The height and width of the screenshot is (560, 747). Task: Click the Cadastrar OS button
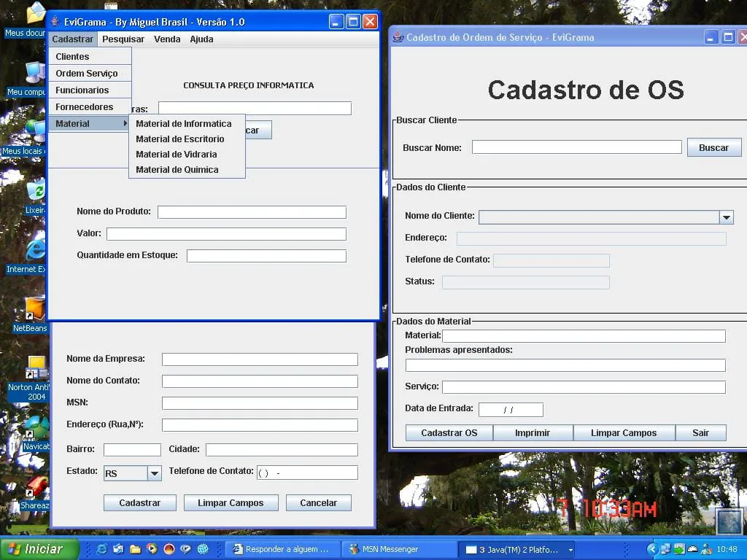[449, 433]
